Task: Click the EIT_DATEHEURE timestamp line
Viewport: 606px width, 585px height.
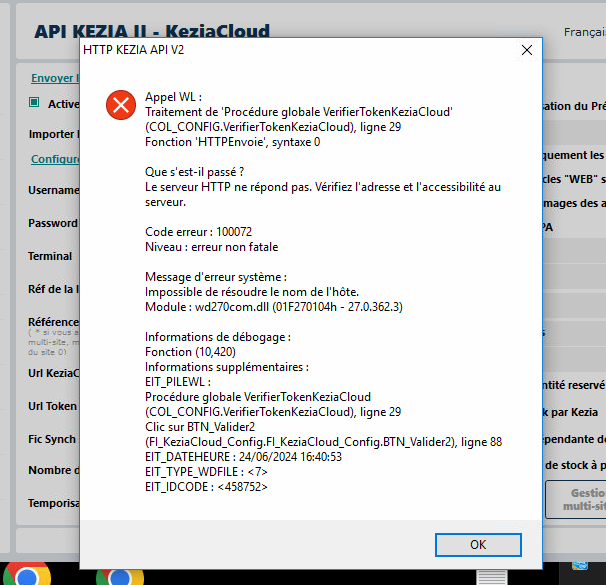Action: 244,456
